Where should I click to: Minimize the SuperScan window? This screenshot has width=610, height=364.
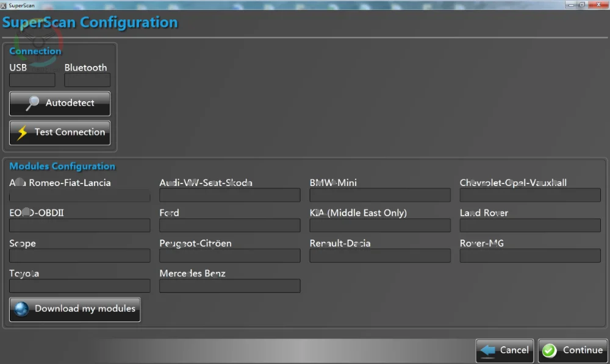click(571, 5)
